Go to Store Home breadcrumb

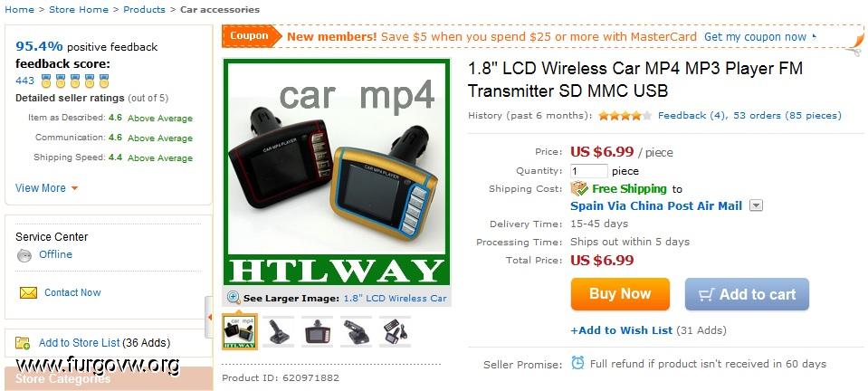point(79,9)
